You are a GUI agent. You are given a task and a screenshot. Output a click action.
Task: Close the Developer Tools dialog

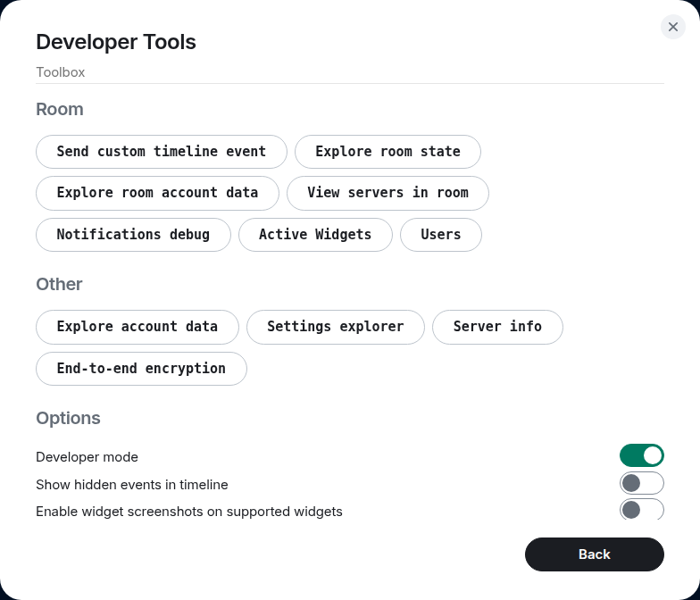[673, 27]
